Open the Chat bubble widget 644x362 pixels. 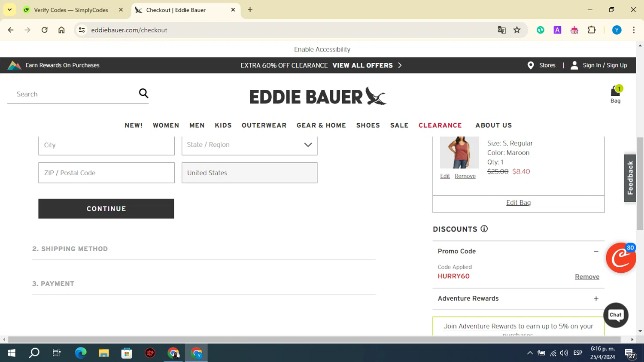tap(616, 315)
